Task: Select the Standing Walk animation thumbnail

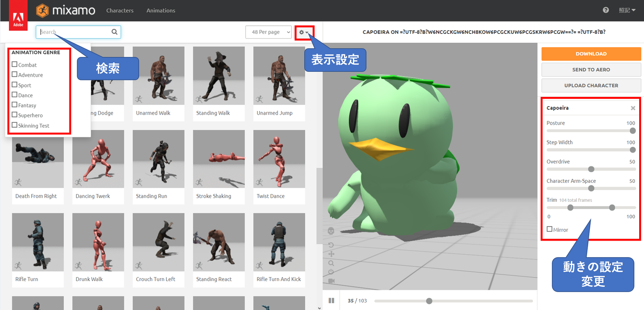Action: (x=219, y=75)
